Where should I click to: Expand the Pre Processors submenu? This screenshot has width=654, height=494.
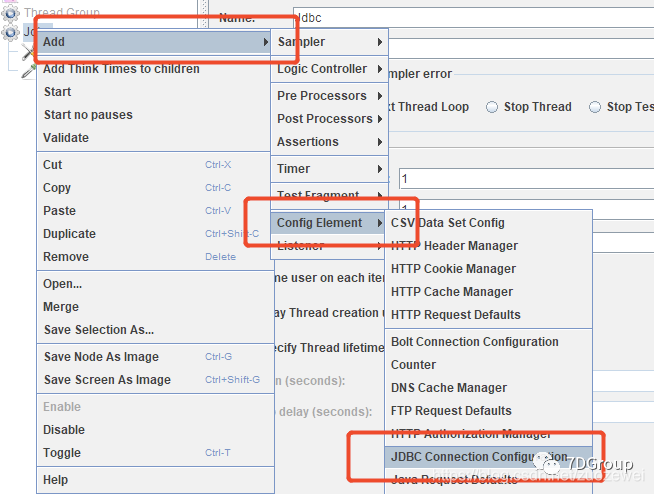pyautogui.click(x=330, y=96)
